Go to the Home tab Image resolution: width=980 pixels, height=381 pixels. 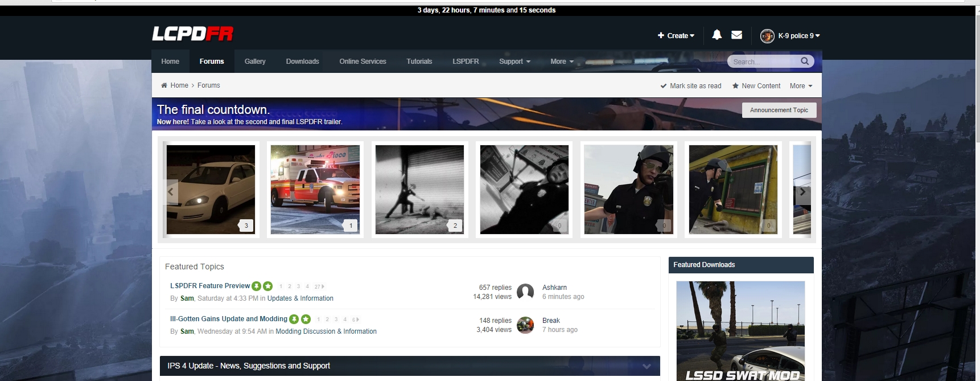point(170,62)
